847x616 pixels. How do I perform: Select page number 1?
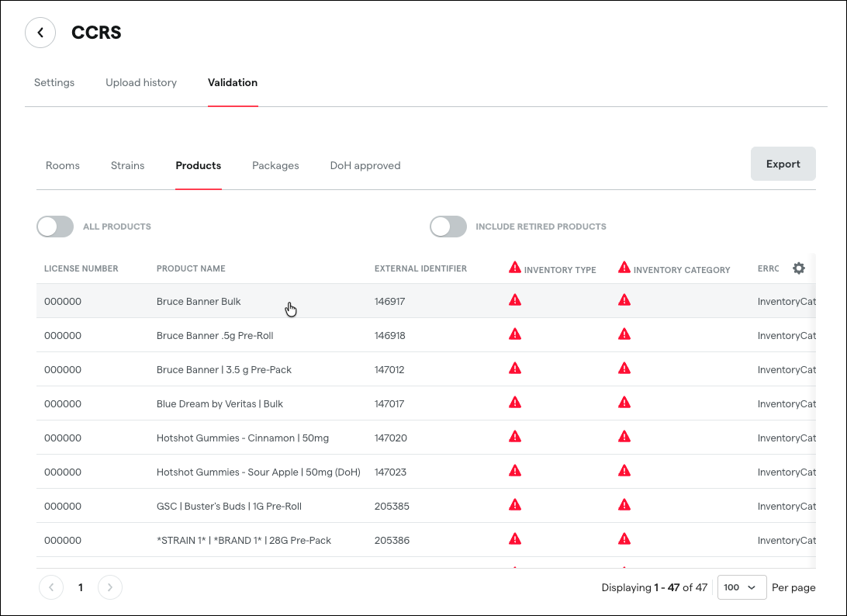coord(81,587)
